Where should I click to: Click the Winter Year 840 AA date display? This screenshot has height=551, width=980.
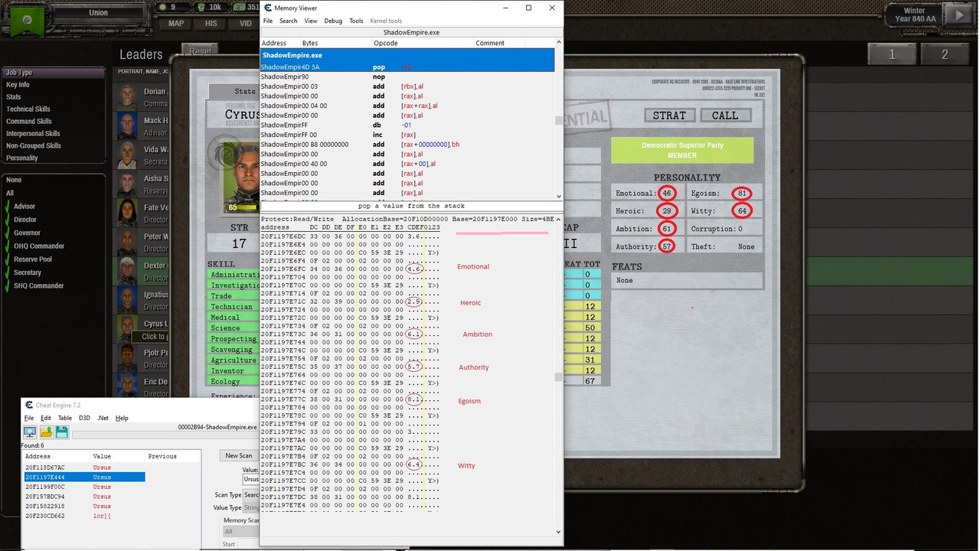click(914, 15)
